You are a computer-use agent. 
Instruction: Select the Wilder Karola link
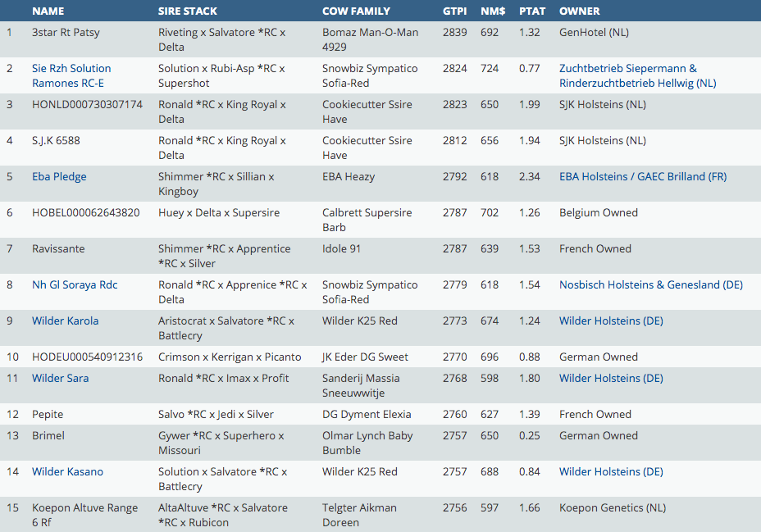tap(65, 321)
